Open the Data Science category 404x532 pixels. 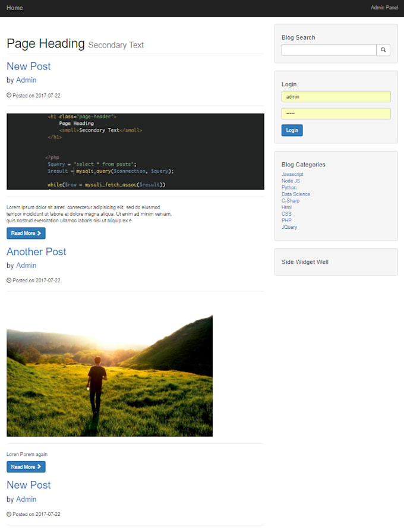(296, 194)
